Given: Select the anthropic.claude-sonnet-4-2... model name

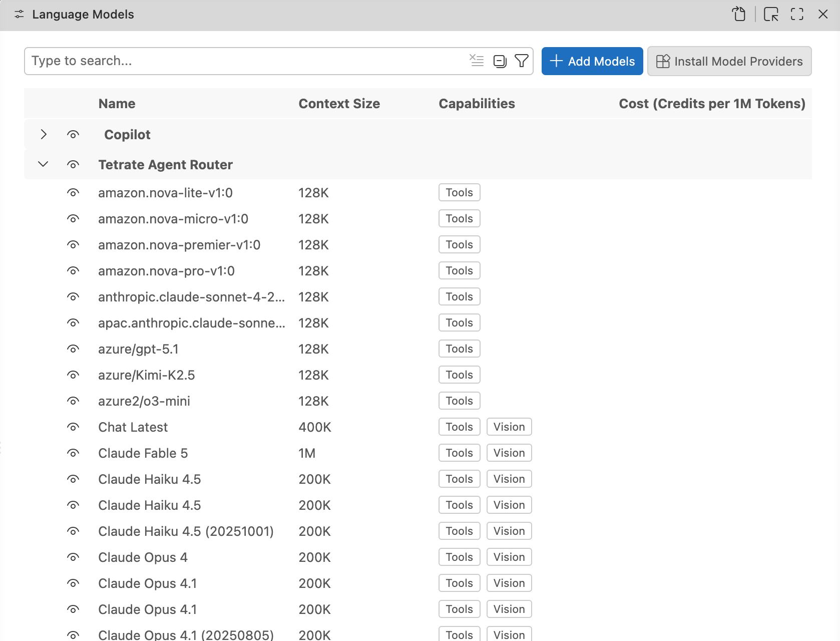Looking at the screenshot, I should click(192, 296).
